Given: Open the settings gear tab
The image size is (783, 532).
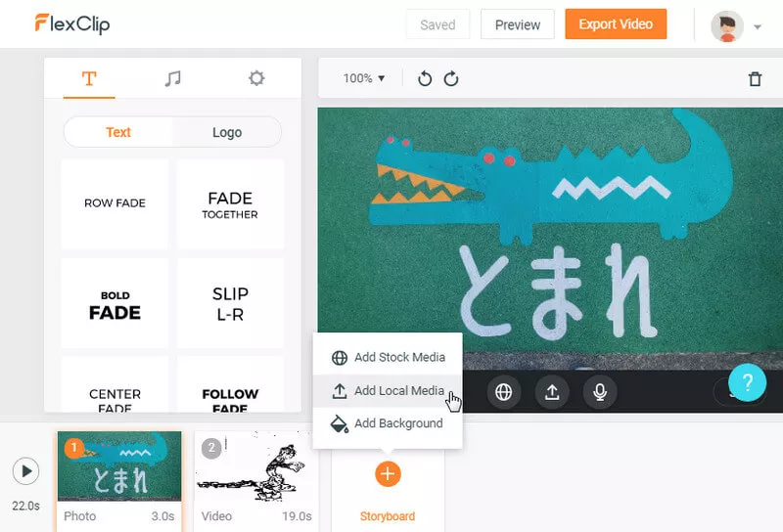Looking at the screenshot, I should click(256, 78).
